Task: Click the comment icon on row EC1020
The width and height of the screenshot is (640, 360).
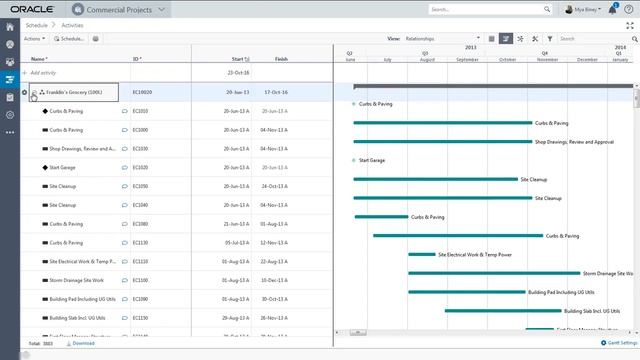Action: (124, 167)
